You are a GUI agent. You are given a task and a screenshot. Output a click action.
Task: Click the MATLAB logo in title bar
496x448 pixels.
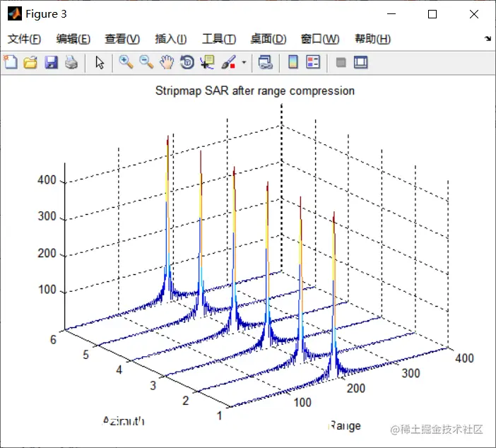click(15, 13)
